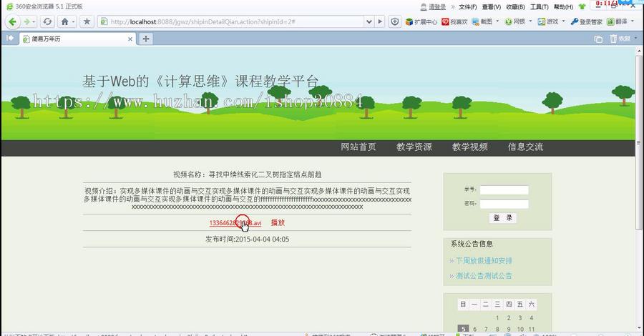This screenshot has height=336, width=644.
Task: Click the shield security icon
Action: point(395,21)
